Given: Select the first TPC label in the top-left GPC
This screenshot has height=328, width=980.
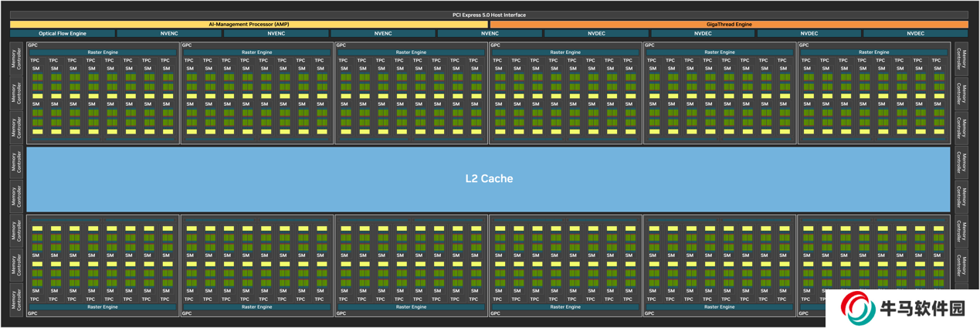Looking at the screenshot, I should point(36,60).
